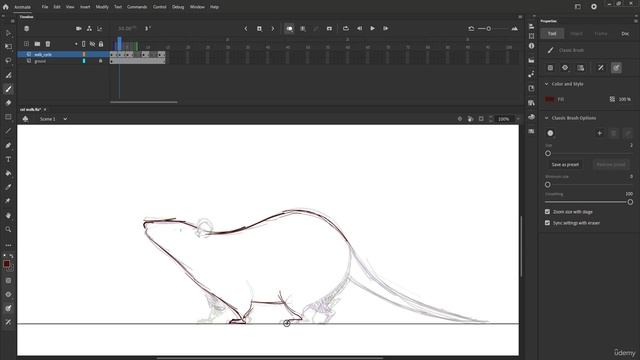The image size is (640, 360).
Task: Open the File menu
Action: tap(45, 7)
